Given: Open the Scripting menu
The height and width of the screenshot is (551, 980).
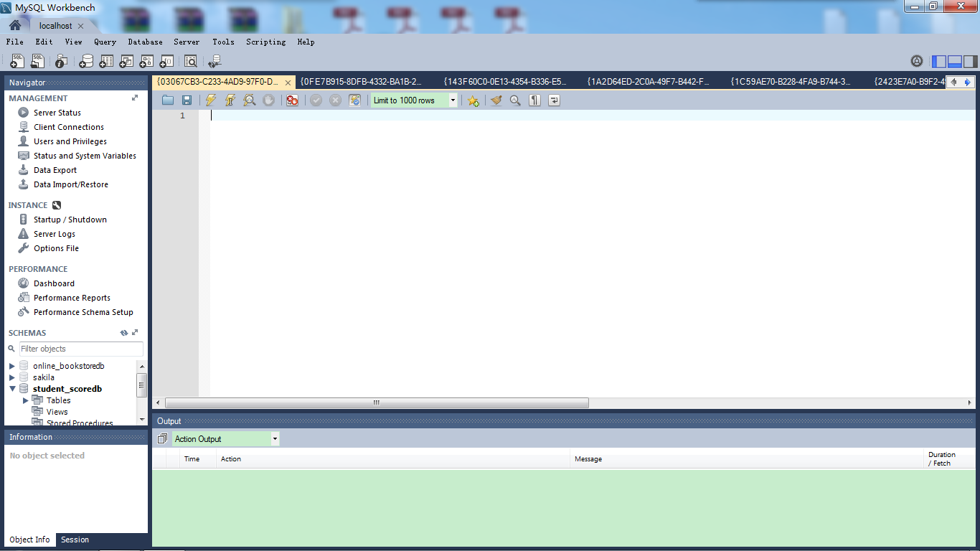Looking at the screenshot, I should tap(266, 42).
